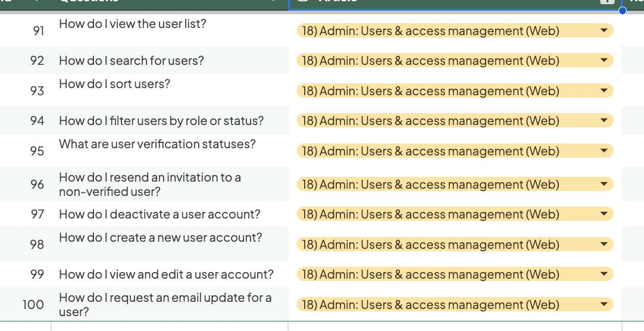Viewport: 644px width, 331px height.
Task: Click the yellow Admin chip text in row 98
Action: (x=430, y=244)
